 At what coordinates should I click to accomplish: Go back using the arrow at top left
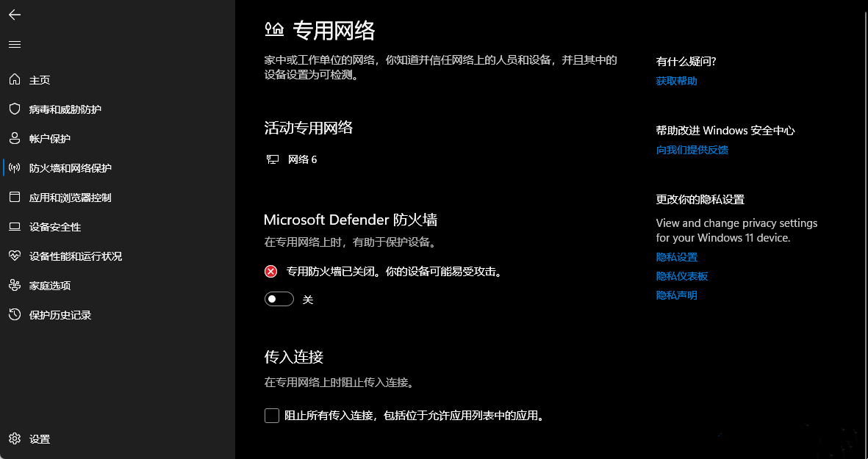14,15
